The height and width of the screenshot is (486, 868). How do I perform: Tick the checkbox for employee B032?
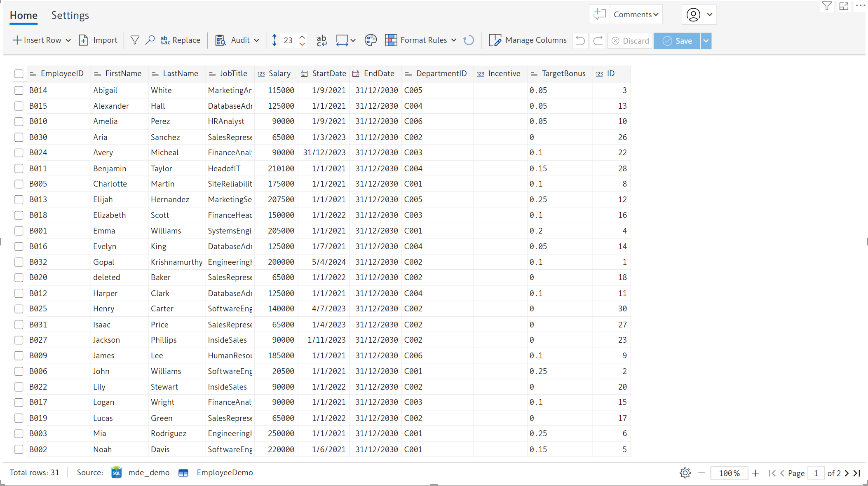pyautogui.click(x=19, y=262)
